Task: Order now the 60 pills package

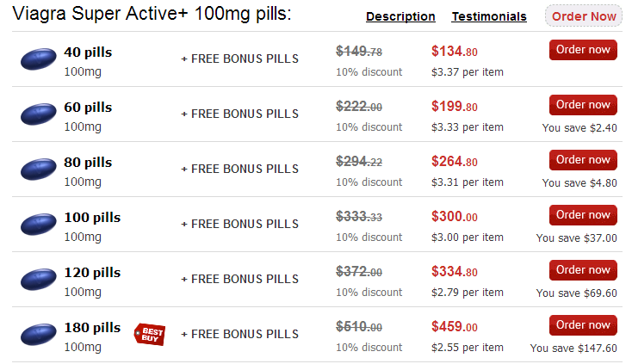Action: (x=583, y=105)
